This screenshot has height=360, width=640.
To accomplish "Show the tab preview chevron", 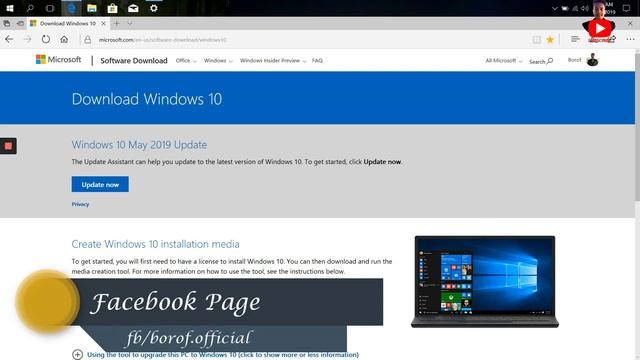I will 129,23.
